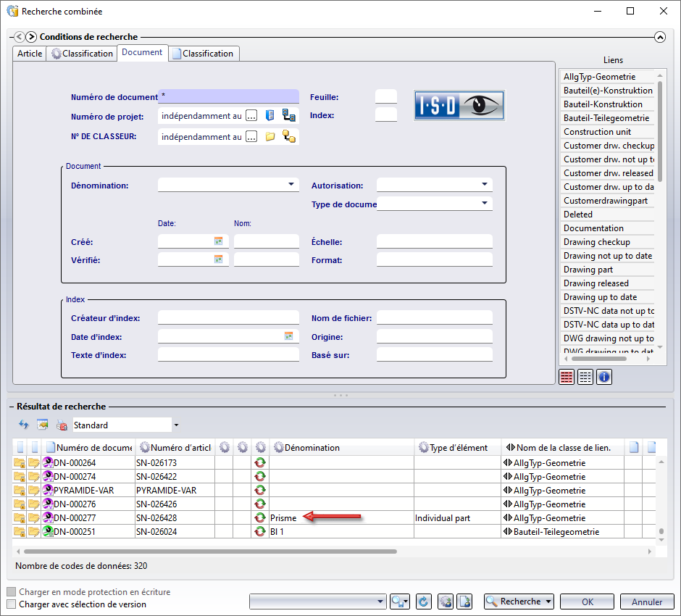Click the Annuler button
The width and height of the screenshot is (681, 616).
[646, 602]
